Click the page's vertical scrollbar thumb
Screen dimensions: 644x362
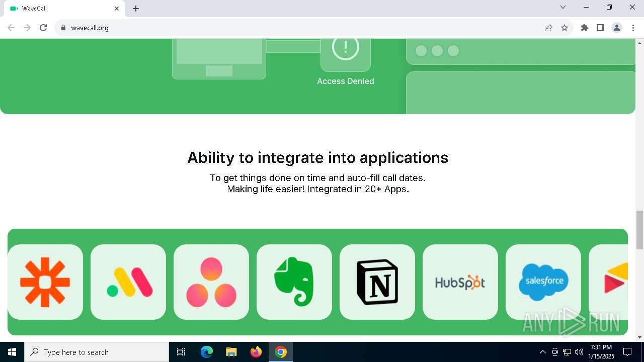[639, 230]
